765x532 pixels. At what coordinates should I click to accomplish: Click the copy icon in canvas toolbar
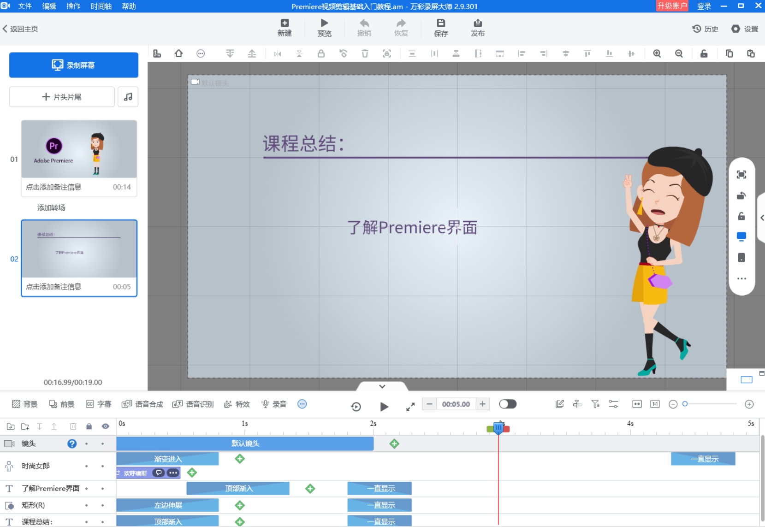click(729, 53)
